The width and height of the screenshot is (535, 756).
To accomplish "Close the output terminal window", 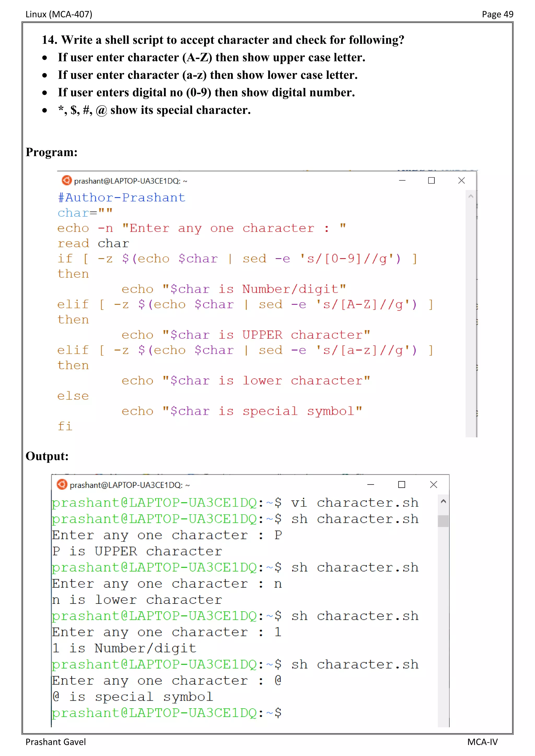I will [x=434, y=485].
